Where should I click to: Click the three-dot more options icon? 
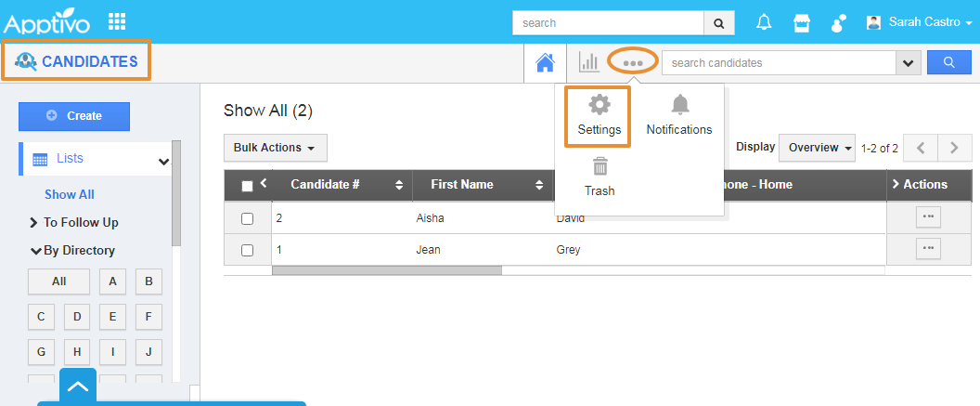point(633,62)
